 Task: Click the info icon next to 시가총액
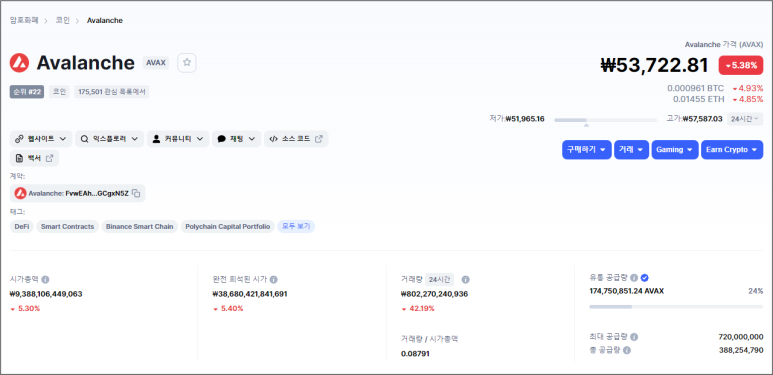[x=45, y=279]
